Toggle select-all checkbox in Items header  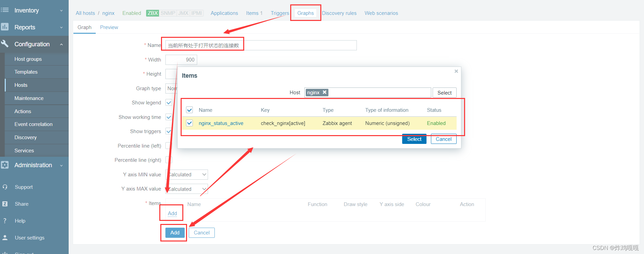189,110
